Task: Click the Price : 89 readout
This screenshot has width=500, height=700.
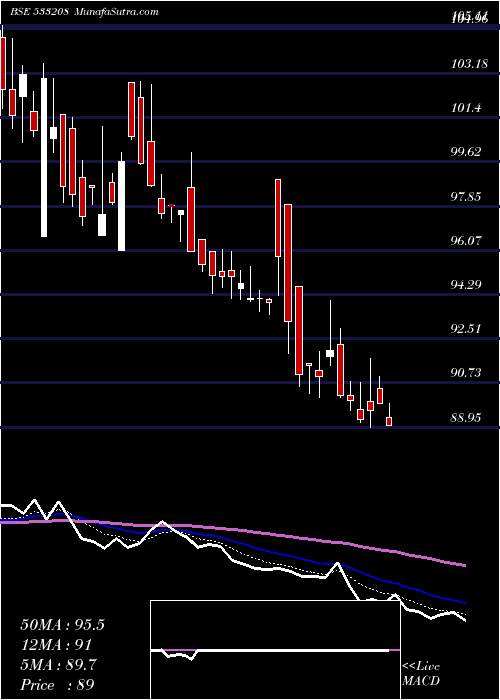Action: tap(58, 684)
